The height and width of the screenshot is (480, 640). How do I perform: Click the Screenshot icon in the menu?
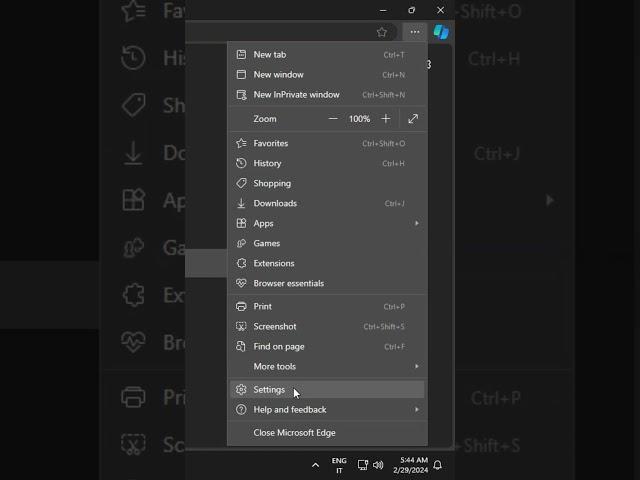241,326
